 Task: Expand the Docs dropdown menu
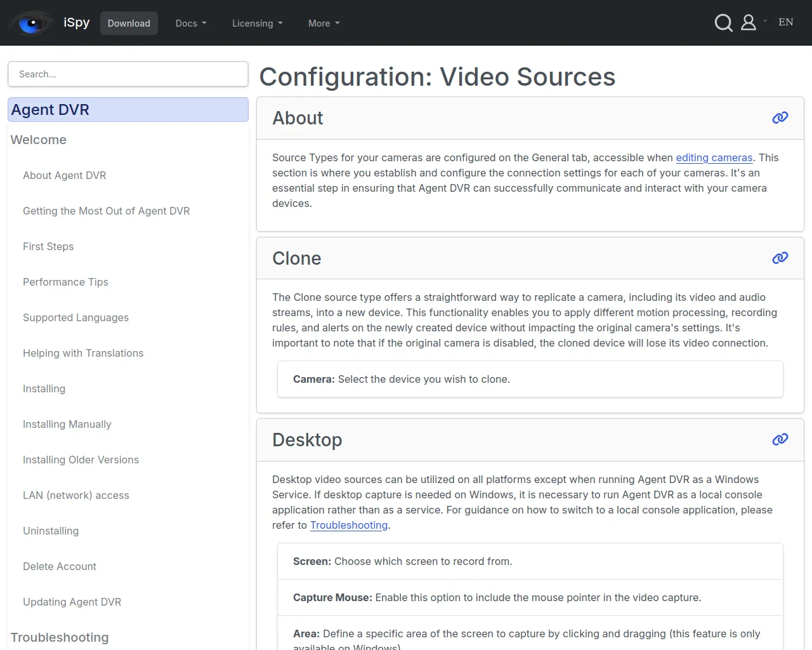[191, 23]
